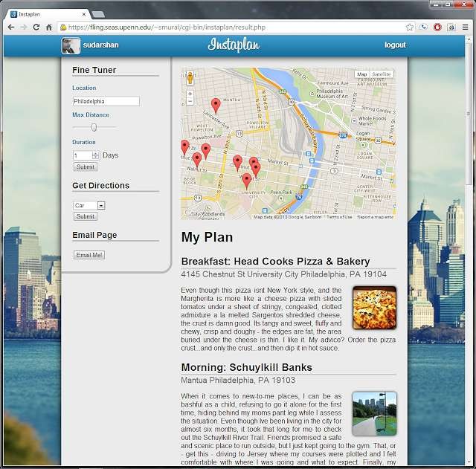Click the Email Me! button
Viewport: 476px width, 469px height.
[x=89, y=255]
